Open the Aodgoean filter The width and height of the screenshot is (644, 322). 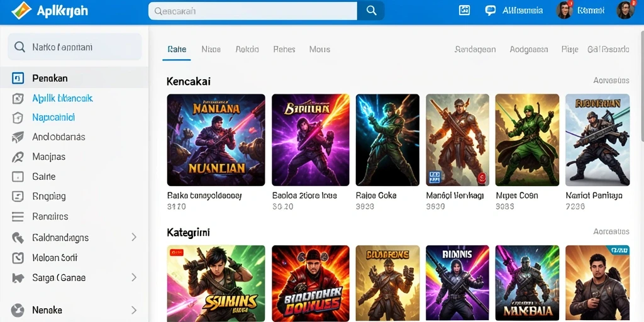tap(528, 49)
